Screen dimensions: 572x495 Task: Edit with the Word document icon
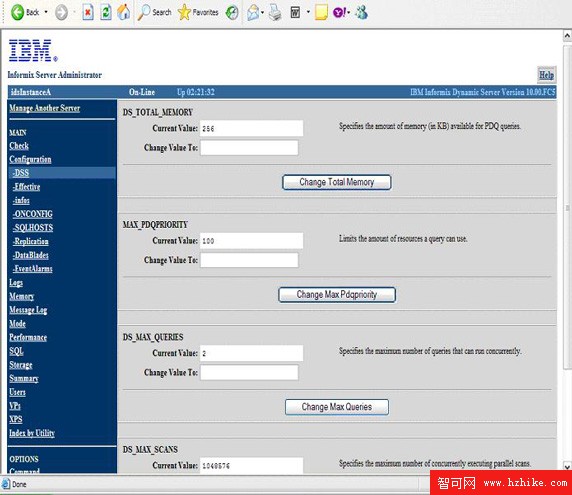[295, 13]
